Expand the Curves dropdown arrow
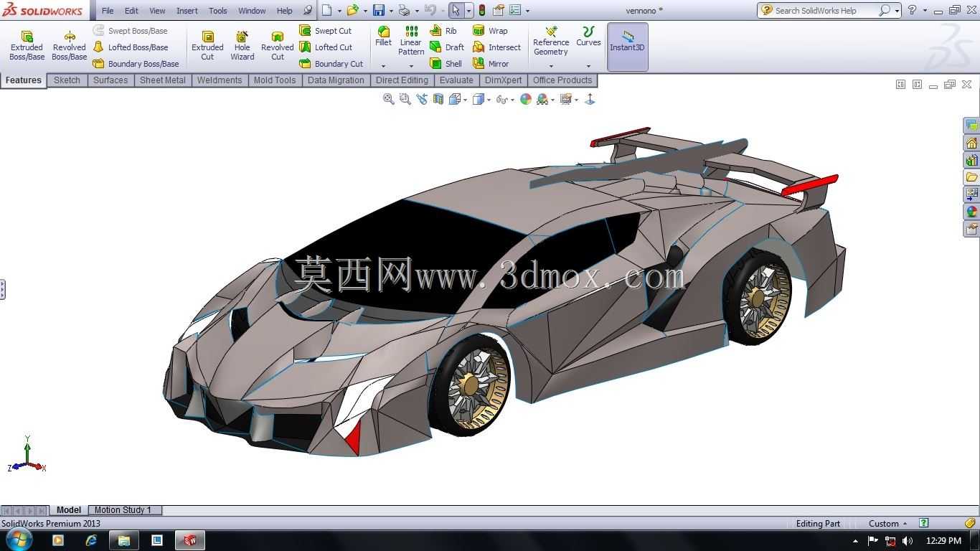 [588, 66]
